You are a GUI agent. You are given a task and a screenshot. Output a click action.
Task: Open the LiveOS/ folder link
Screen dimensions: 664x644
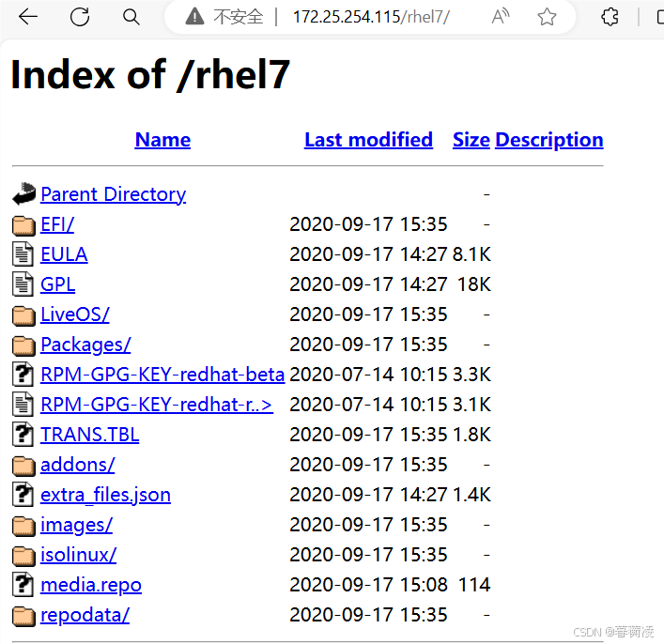coord(75,314)
